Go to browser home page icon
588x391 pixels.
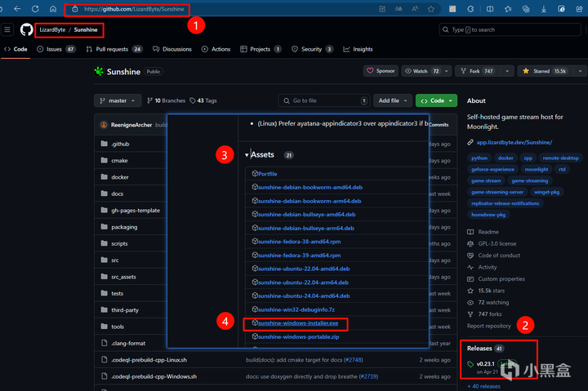point(53,9)
